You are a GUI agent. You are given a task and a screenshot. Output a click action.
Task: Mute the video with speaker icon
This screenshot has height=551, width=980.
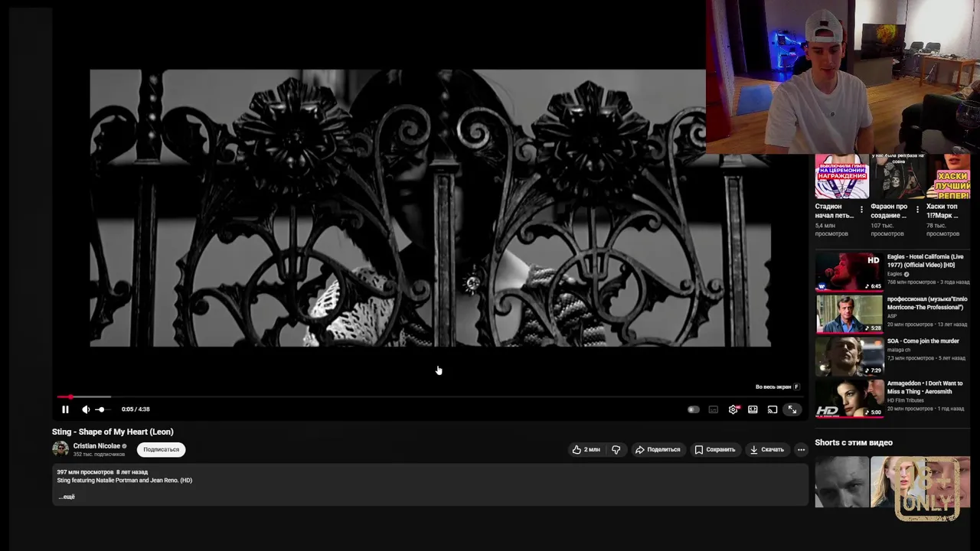pos(86,409)
